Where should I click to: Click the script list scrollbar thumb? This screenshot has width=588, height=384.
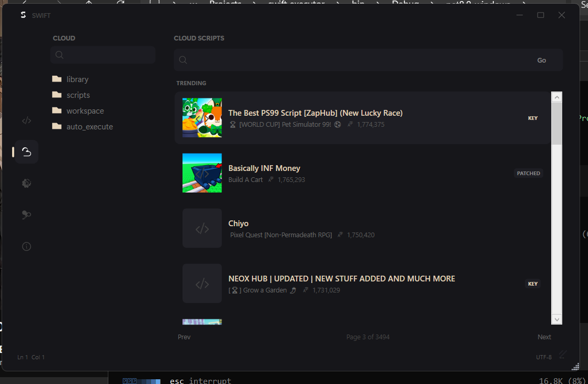pyautogui.click(x=556, y=124)
